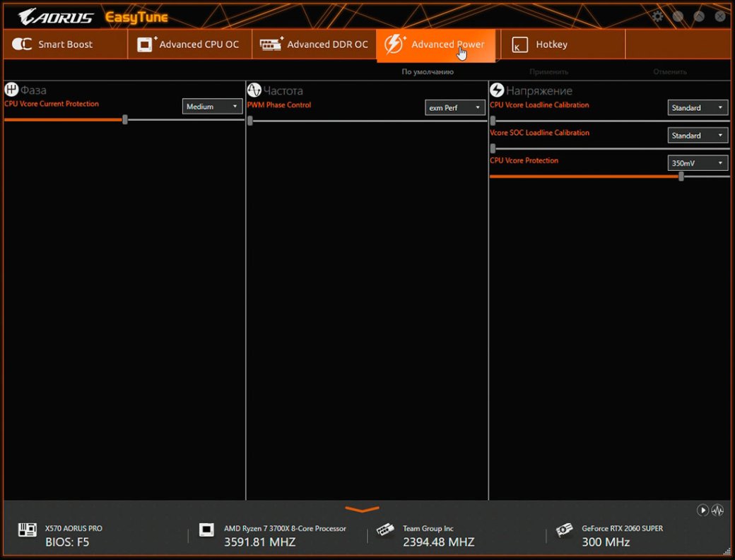Click the waveform icon next to Частота
735x560 pixels.
(254, 90)
